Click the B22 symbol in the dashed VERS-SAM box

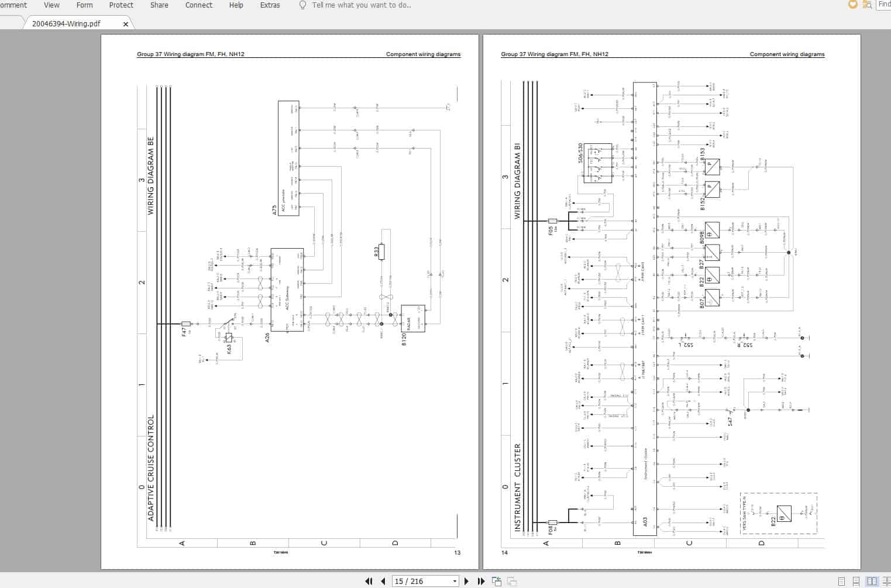(x=784, y=514)
